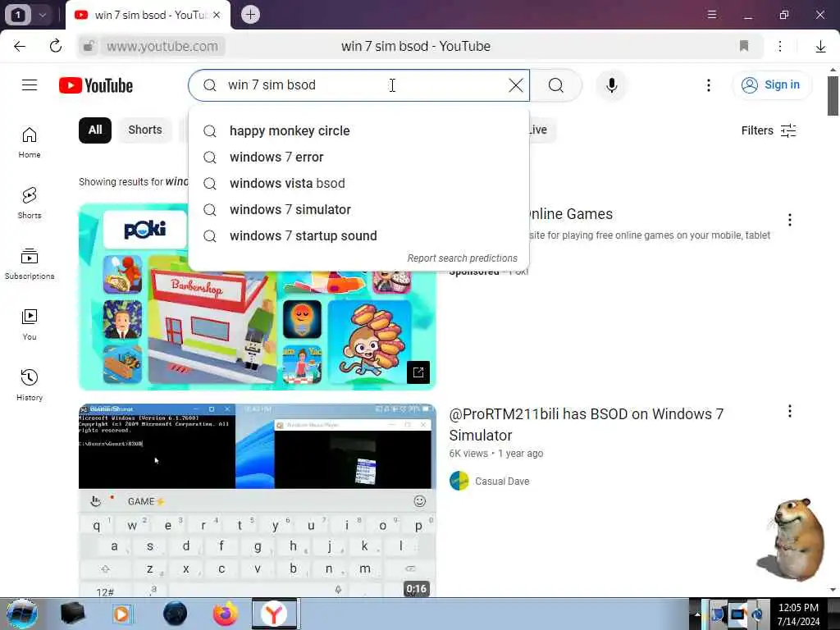The width and height of the screenshot is (840, 630).
Task: Go to YouTube home via the logo
Action: click(x=96, y=85)
